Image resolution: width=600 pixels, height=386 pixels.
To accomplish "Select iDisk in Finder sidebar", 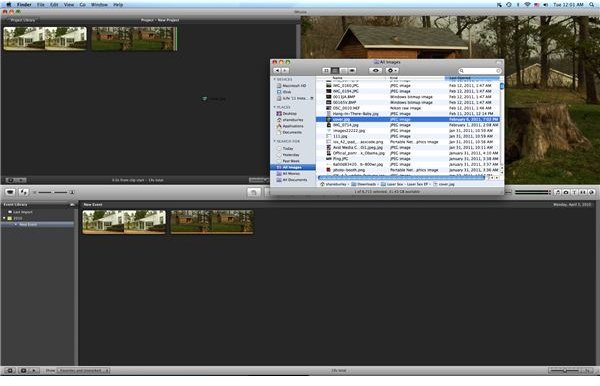I will click(x=284, y=92).
